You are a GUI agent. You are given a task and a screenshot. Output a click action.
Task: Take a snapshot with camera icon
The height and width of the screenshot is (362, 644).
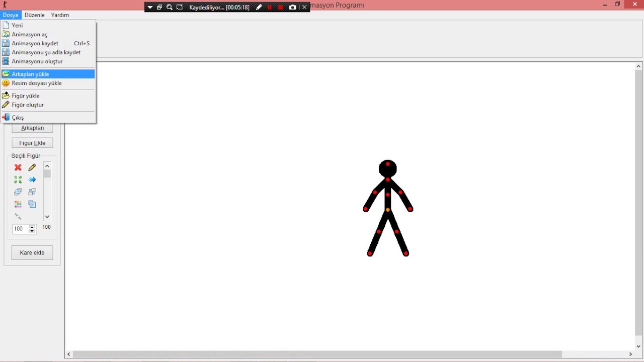coord(293,8)
